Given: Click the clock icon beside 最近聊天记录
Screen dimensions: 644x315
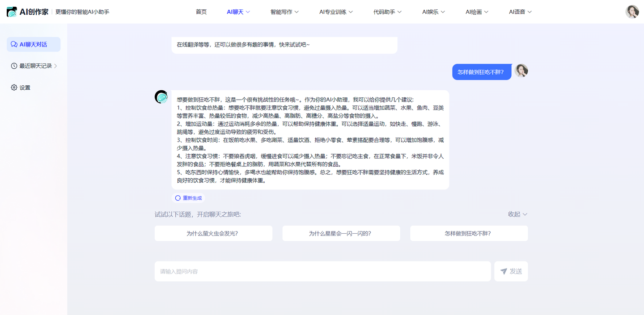Looking at the screenshot, I should pos(14,66).
